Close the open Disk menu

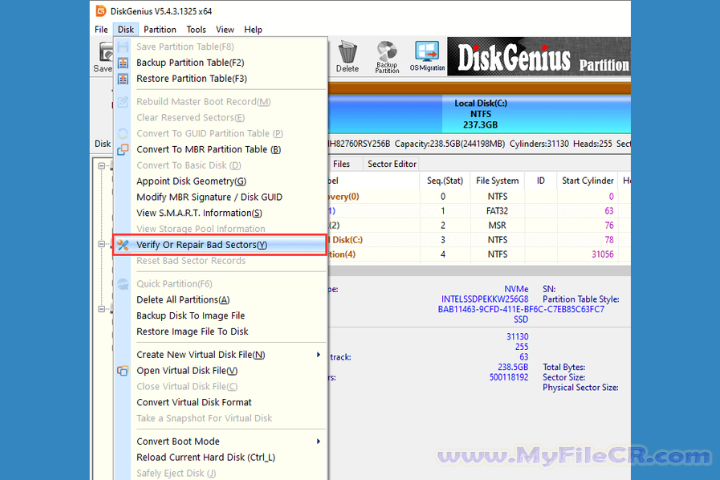(125, 29)
